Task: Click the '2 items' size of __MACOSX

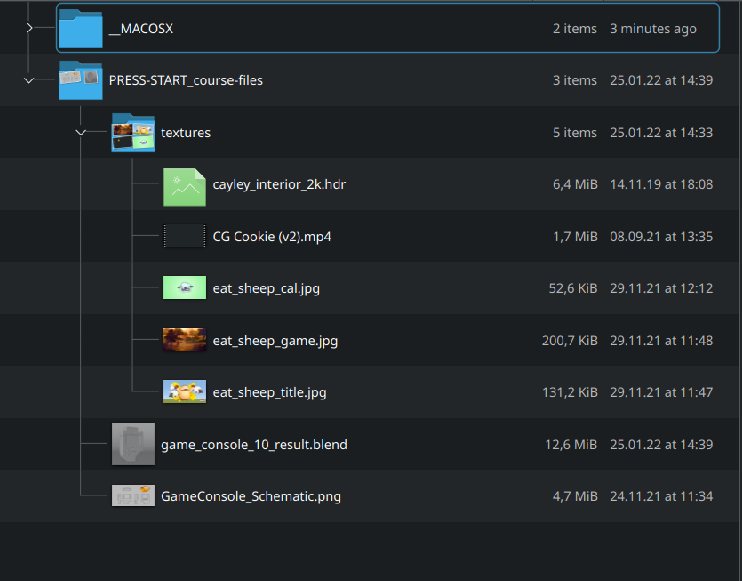Action: 575,28
